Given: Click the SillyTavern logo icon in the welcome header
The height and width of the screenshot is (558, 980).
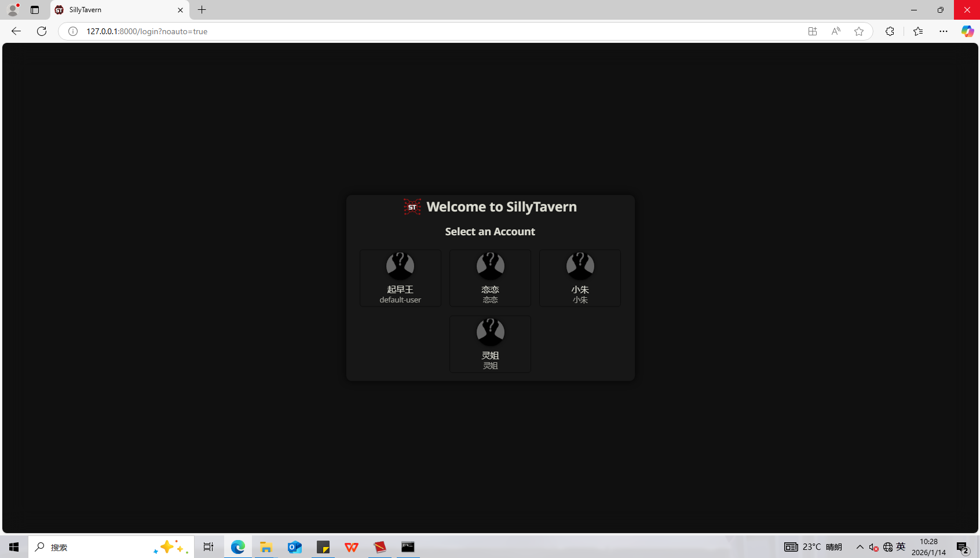Looking at the screenshot, I should 412,207.
